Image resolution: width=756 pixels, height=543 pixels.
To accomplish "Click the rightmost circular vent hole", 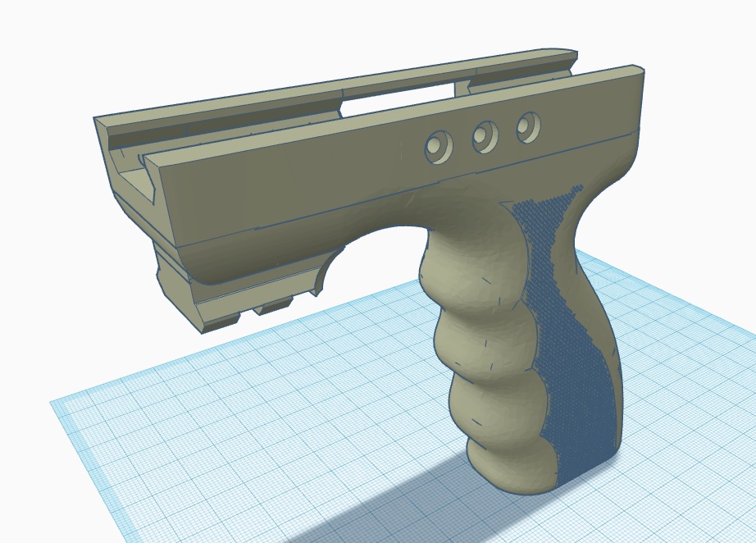I will point(526,126).
